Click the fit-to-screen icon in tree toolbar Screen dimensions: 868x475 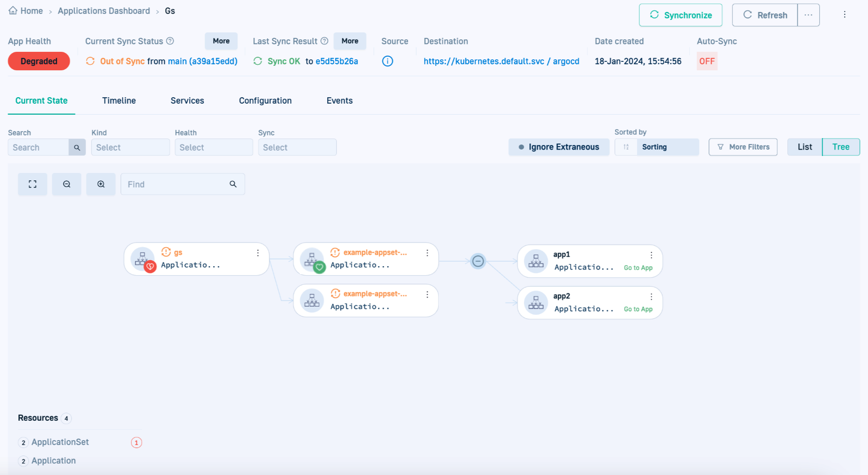(x=32, y=184)
